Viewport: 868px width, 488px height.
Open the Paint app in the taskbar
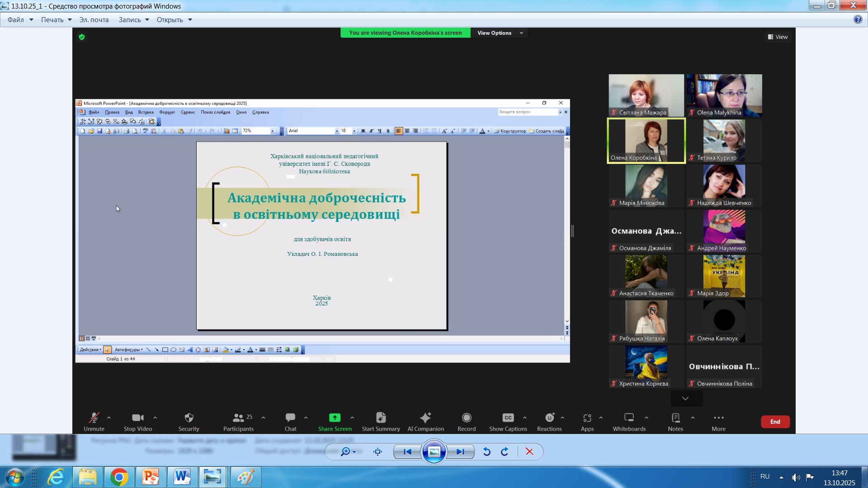tap(245, 477)
